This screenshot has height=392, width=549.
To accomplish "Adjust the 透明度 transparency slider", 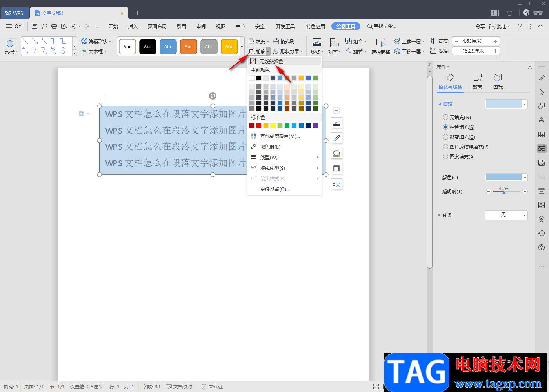I will tap(504, 192).
